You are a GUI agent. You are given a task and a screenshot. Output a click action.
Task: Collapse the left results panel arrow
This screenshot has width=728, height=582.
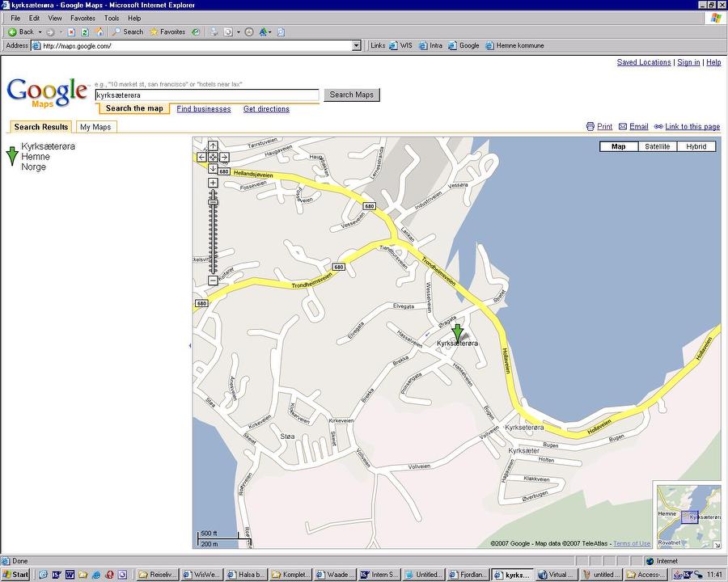(189, 345)
